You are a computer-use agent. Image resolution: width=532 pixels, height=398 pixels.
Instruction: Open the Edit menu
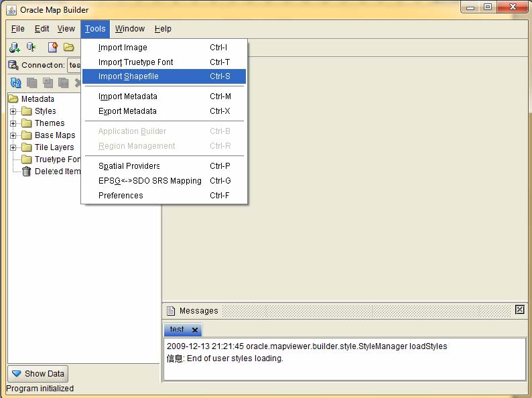42,29
